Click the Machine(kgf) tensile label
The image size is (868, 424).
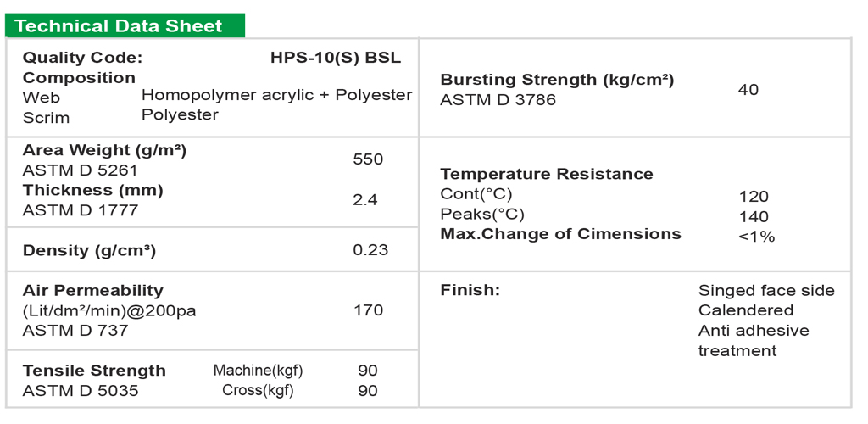point(258,371)
